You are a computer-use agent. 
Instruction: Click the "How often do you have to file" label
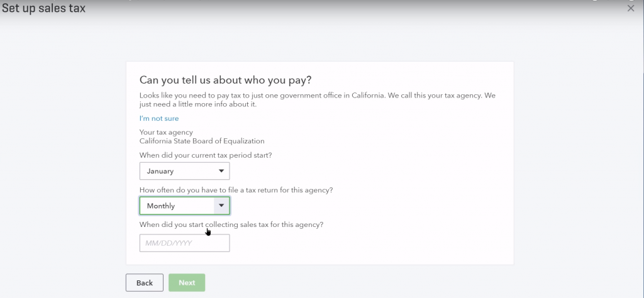pos(236,190)
